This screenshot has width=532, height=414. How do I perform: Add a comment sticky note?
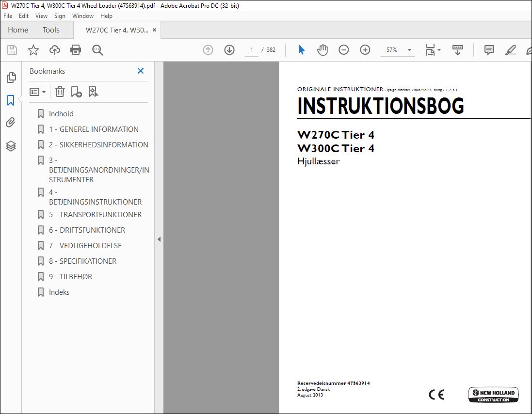pyautogui.click(x=489, y=50)
